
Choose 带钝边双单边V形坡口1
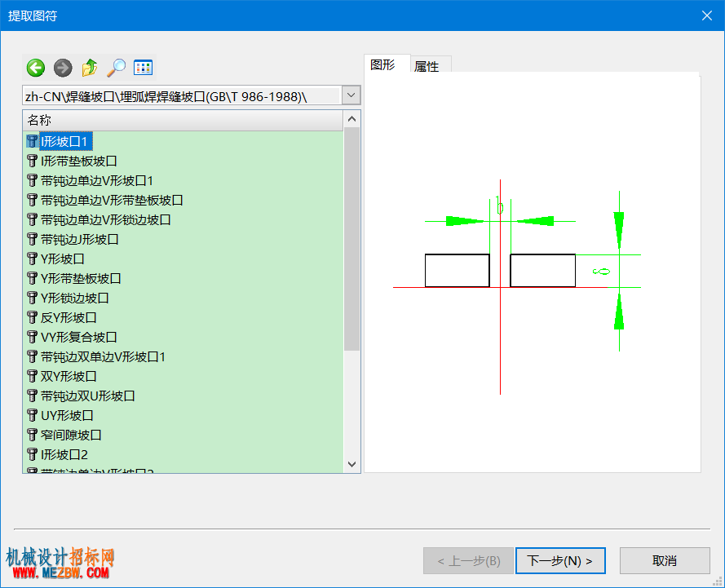103,357
